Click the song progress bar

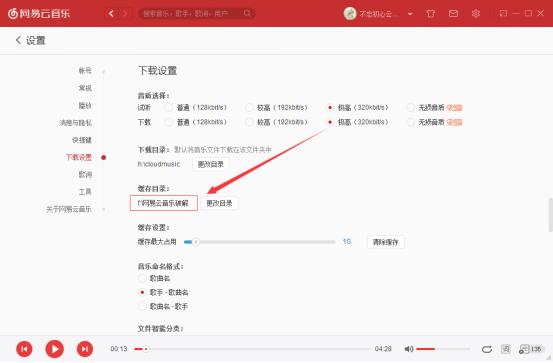(252, 349)
